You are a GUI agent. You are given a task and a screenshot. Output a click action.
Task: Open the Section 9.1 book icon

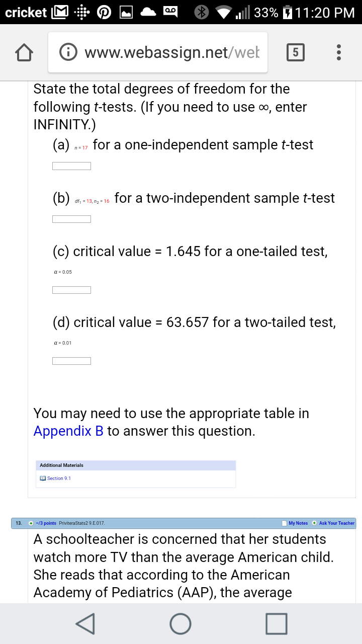pyautogui.click(x=43, y=478)
